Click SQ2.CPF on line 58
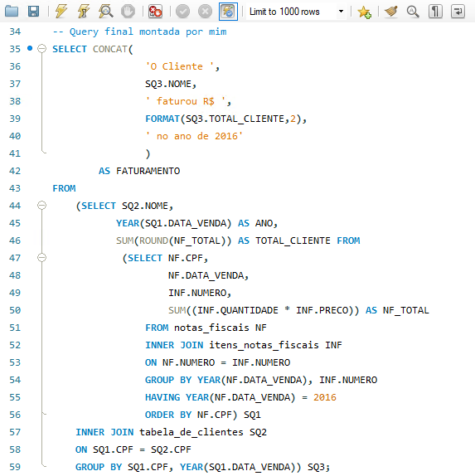Image resolution: width=475 pixels, height=476 pixels. (x=171, y=449)
